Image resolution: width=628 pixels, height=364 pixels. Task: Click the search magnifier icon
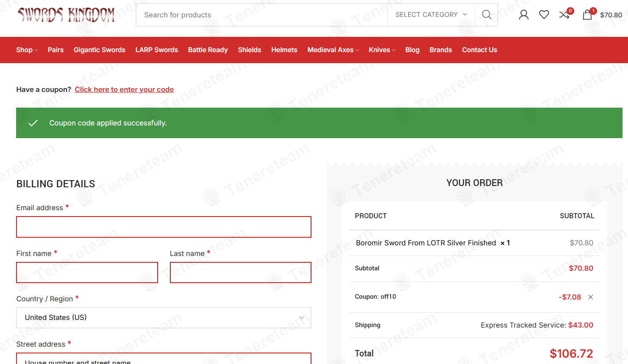(486, 15)
